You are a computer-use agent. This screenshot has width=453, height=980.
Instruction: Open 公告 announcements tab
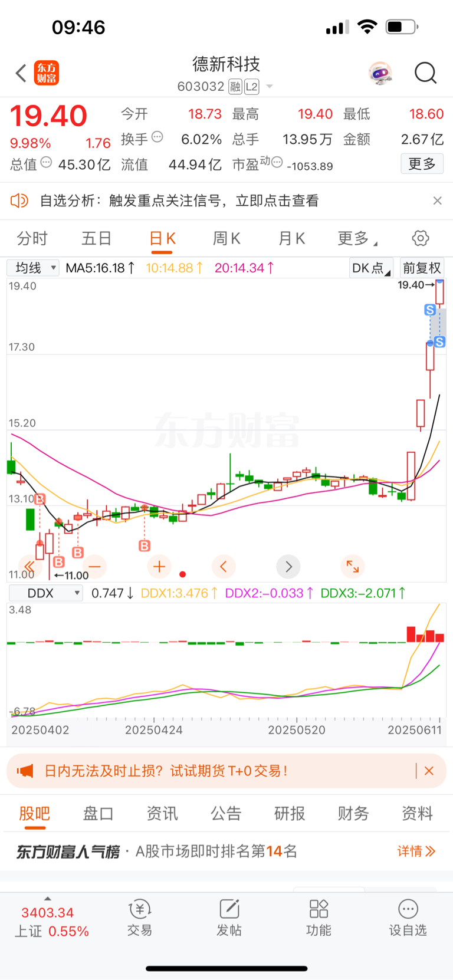click(226, 813)
